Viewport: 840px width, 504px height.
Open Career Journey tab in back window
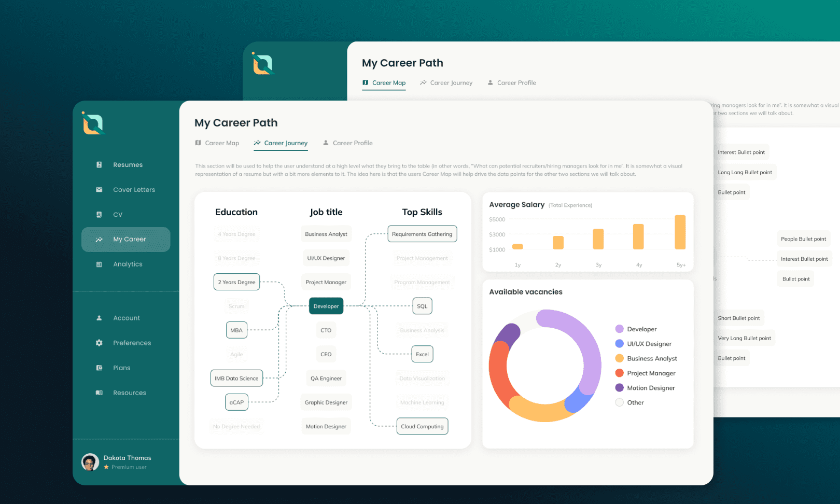pos(446,83)
